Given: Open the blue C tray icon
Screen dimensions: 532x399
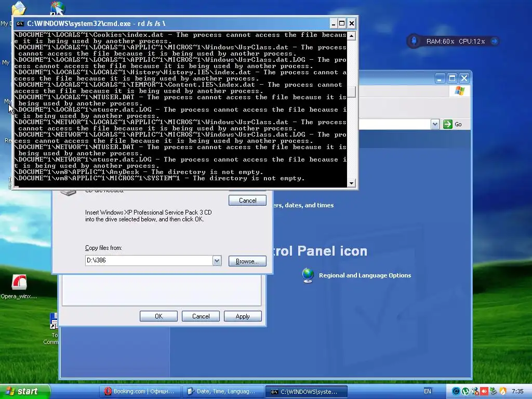Looking at the screenshot, I should pyautogui.click(x=456, y=391).
